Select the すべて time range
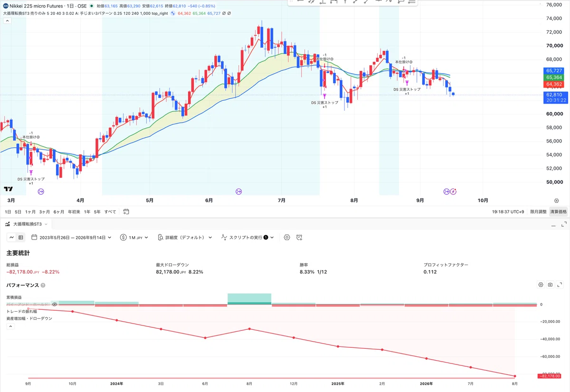570x392 pixels. point(110,211)
